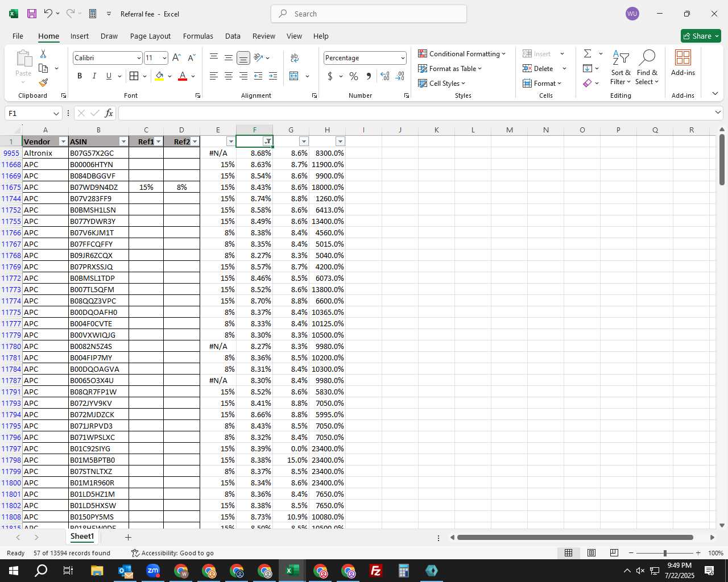
Task: Toggle Bold formatting
Action: [80, 76]
